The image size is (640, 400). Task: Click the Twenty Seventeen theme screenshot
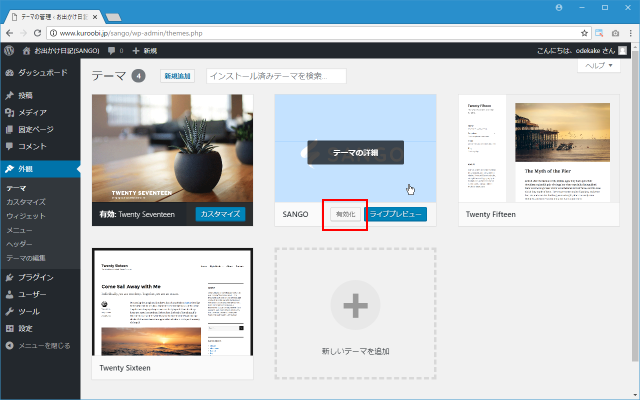click(x=172, y=149)
